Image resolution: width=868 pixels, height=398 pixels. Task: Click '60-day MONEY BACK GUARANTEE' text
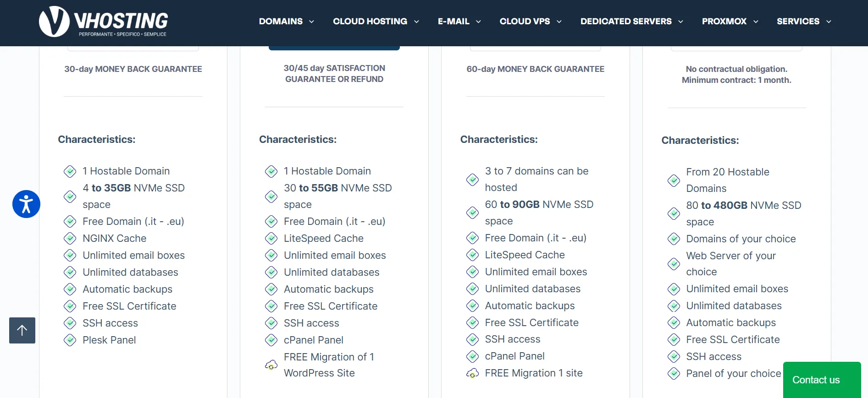coord(535,69)
